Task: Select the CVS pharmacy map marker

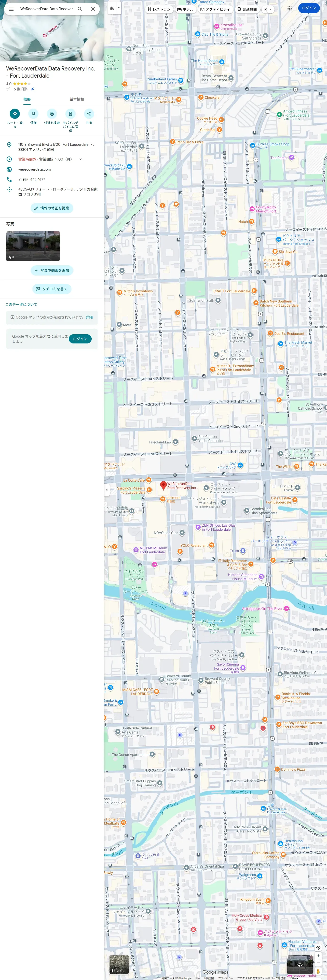Action: click(x=240, y=465)
